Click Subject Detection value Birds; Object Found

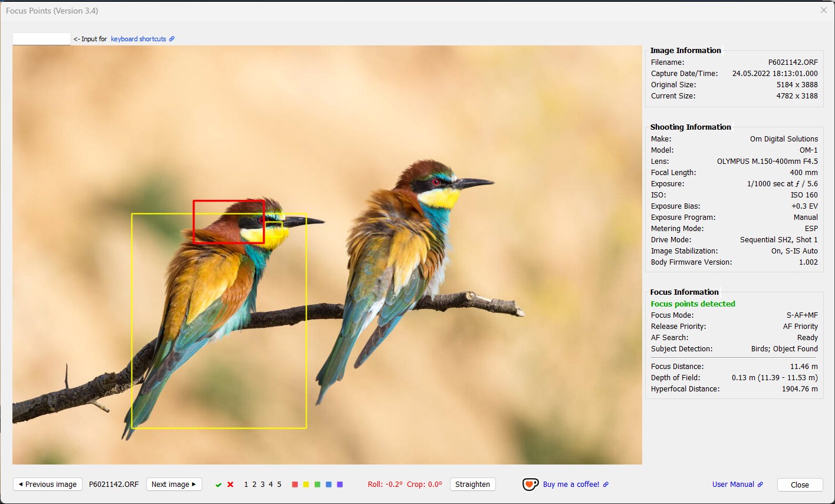[x=784, y=349]
